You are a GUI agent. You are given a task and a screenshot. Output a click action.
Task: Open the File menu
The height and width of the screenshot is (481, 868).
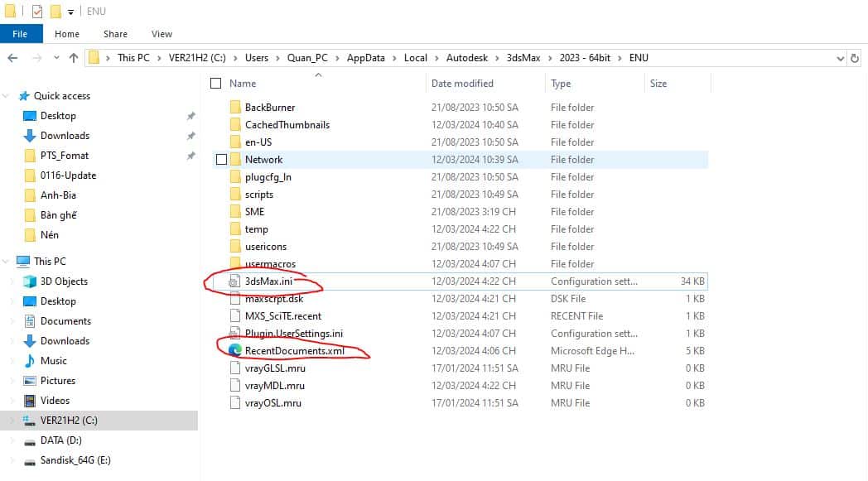(20, 34)
